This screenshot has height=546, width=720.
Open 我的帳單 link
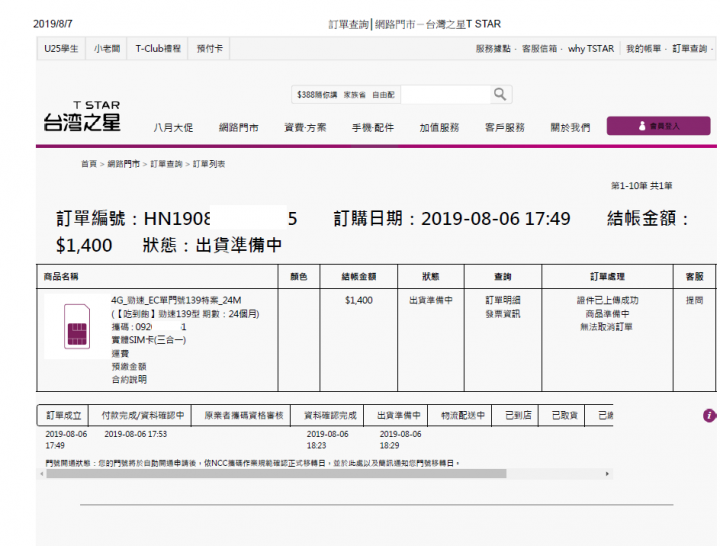[644, 49]
